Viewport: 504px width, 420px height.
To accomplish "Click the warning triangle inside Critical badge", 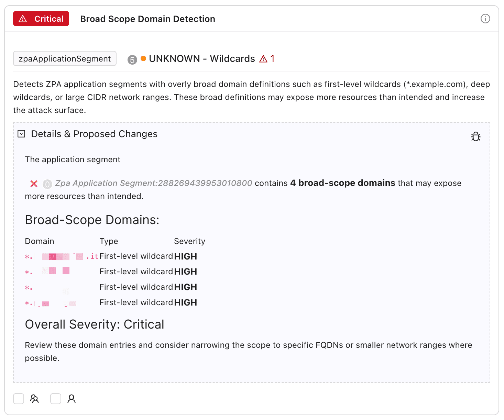I will [x=23, y=19].
